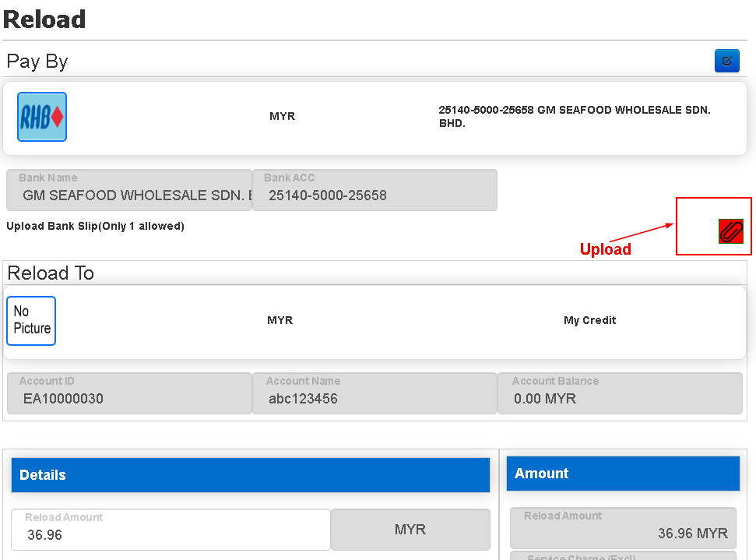Select the Account ID field EA10000030
The width and height of the screenshot is (756, 560).
tap(129, 393)
